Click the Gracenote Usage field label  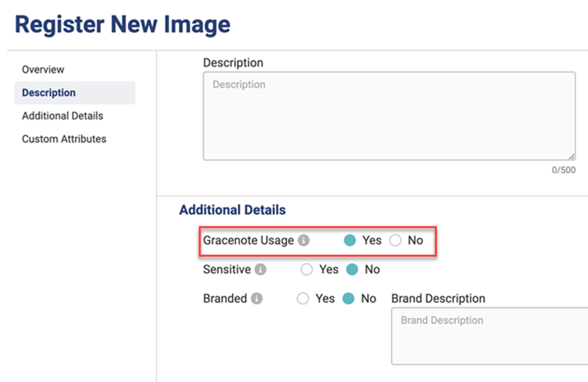pos(248,241)
